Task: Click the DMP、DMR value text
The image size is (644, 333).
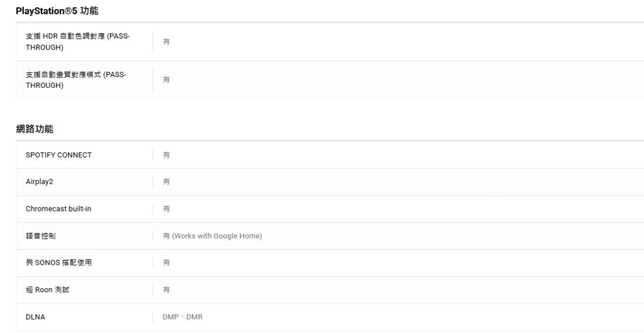Action: pos(182,317)
